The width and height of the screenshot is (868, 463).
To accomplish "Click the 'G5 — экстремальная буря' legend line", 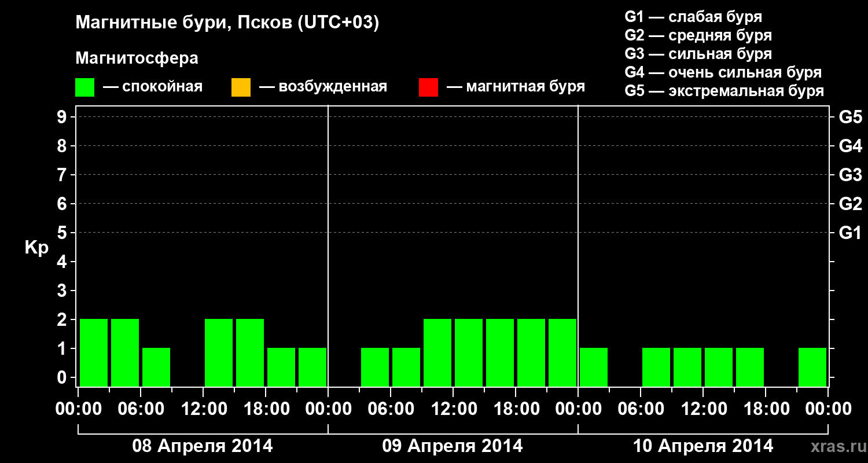I will 724,91.
